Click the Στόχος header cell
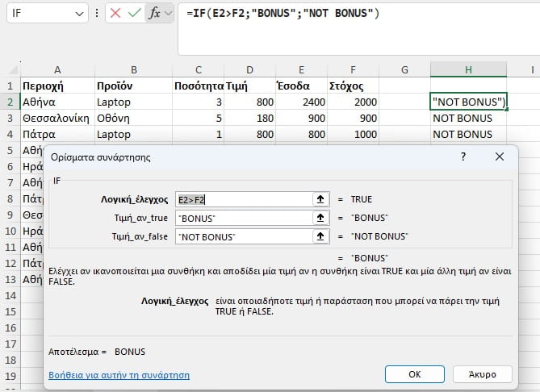 [353, 85]
